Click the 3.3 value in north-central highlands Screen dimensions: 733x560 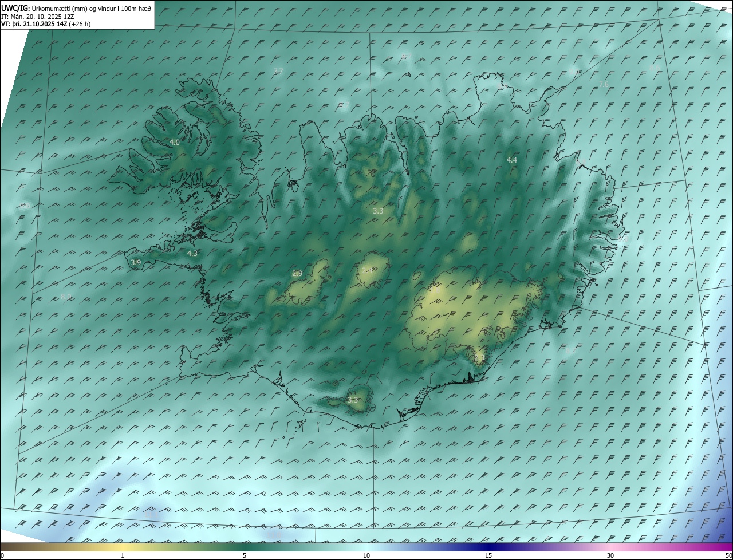pyautogui.click(x=378, y=211)
